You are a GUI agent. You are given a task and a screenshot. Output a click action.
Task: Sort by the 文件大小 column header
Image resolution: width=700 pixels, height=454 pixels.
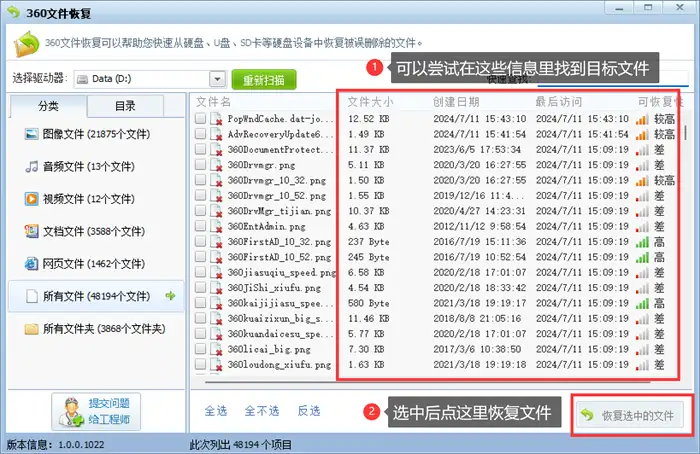370,102
